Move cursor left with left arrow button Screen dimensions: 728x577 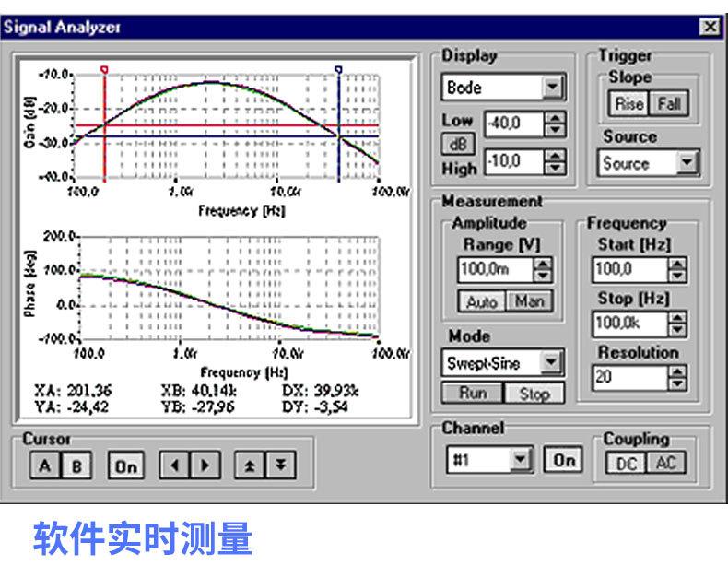[172, 466]
